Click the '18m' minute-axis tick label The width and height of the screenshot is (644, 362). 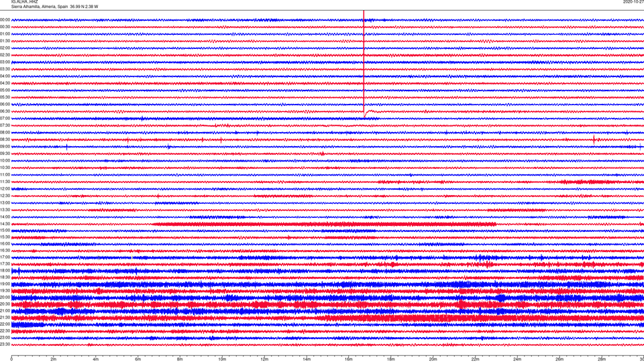tap(390, 359)
